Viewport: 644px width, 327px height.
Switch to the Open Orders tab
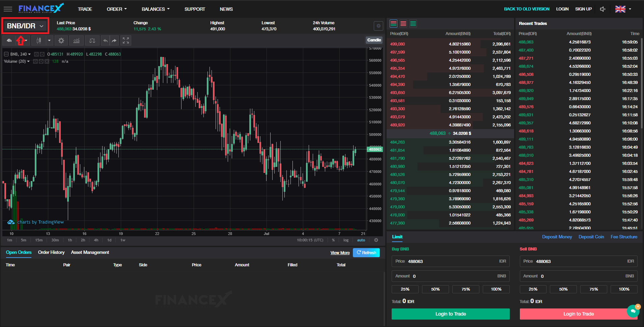(19, 252)
